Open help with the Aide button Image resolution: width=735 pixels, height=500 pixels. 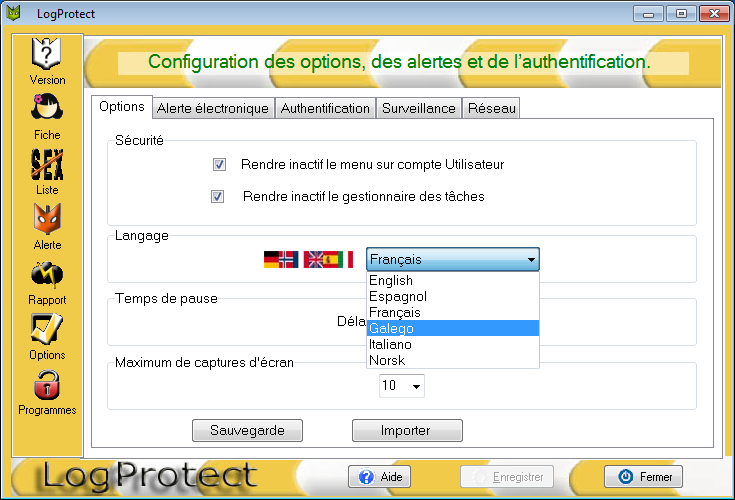click(379, 477)
